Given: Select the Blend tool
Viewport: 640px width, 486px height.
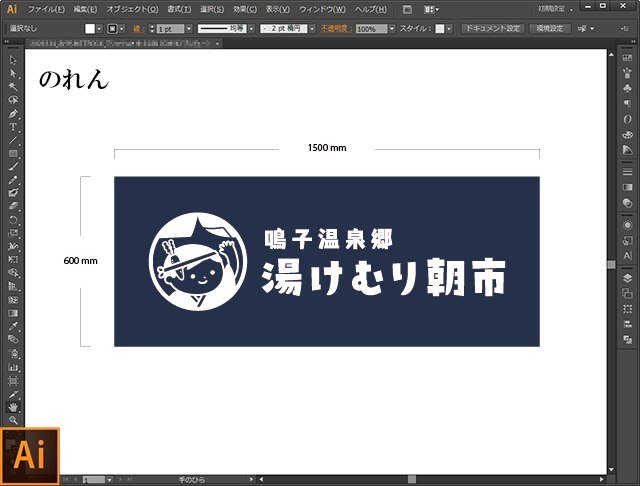Looking at the screenshot, I should (x=13, y=340).
